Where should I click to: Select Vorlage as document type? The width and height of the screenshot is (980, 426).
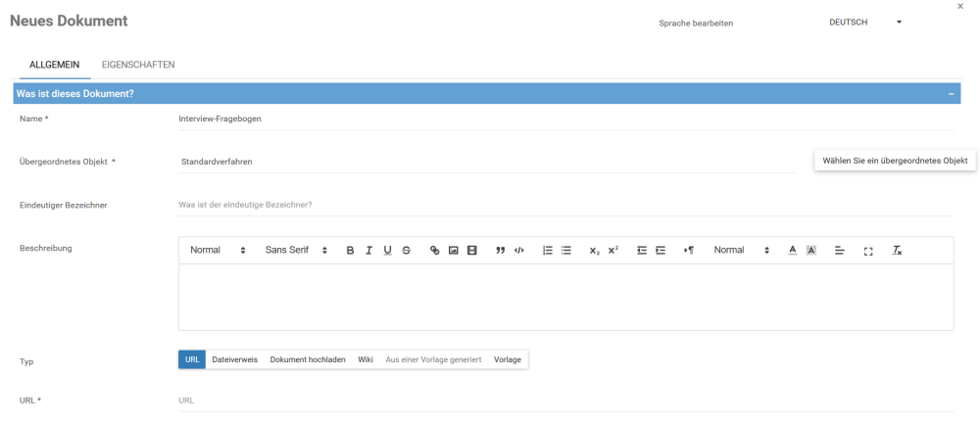(x=508, y=359)
